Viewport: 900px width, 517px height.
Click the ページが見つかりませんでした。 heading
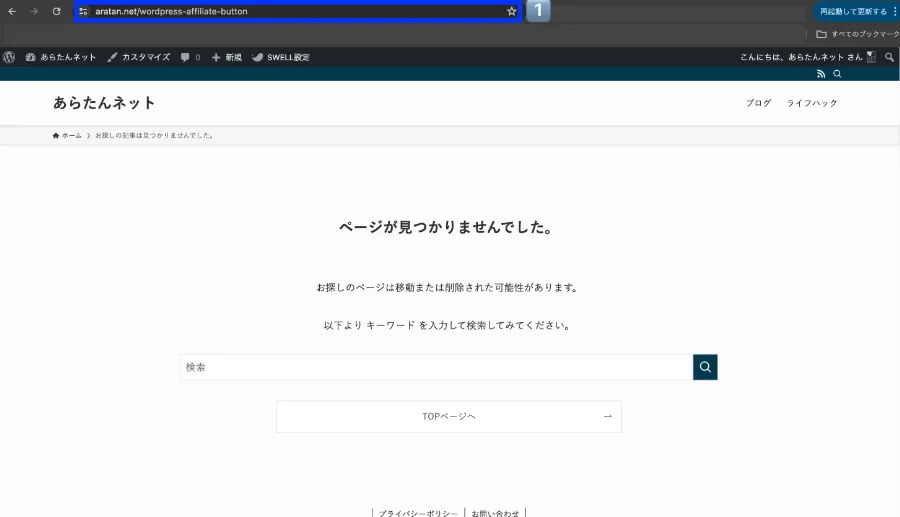(446, 227)
